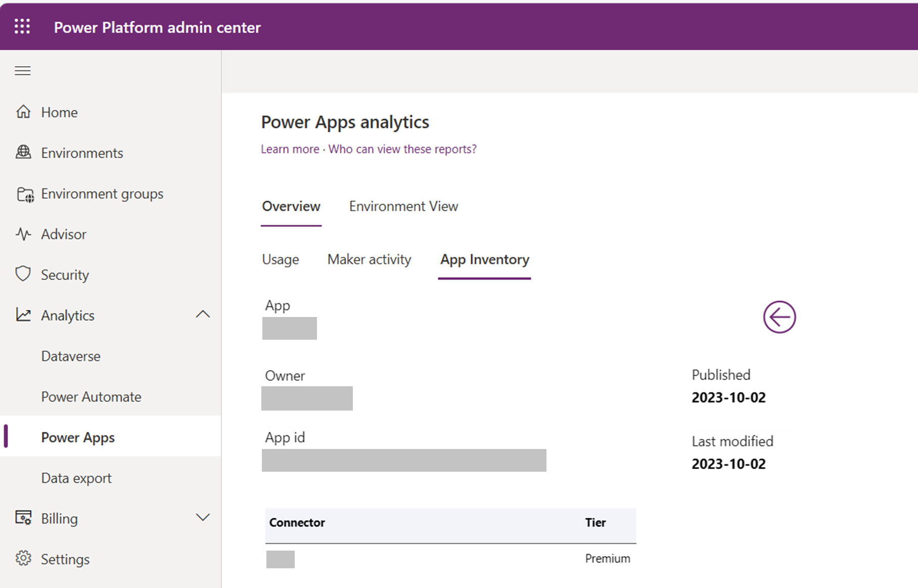
Task: Click the Security shield icon
Action: click(23, 274)
